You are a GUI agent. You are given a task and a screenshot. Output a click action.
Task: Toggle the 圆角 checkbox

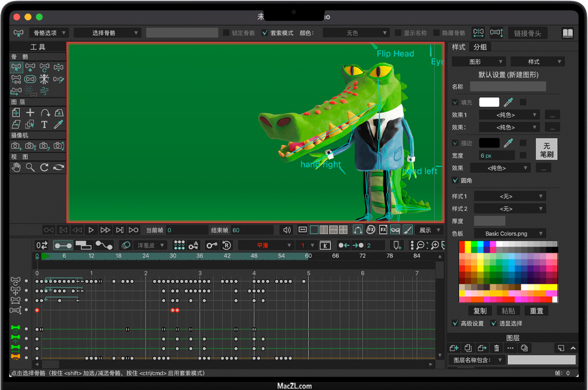tap(456, 180)
